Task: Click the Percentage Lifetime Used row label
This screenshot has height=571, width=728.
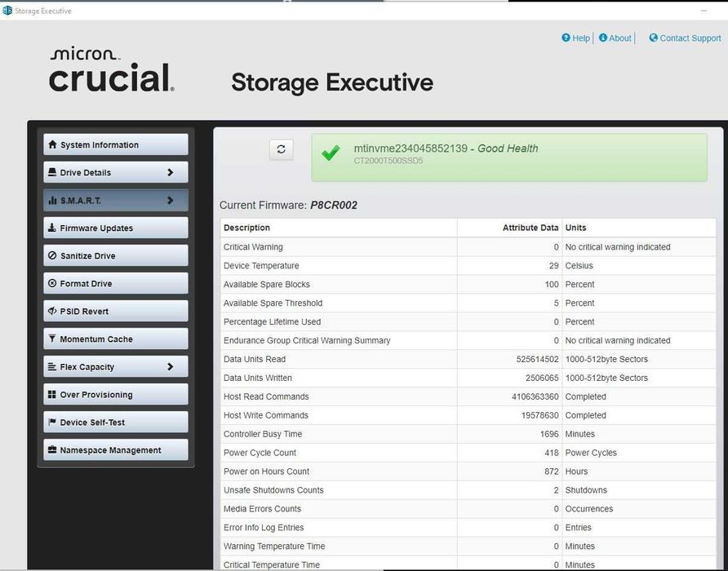Action: tap(272, 321)
